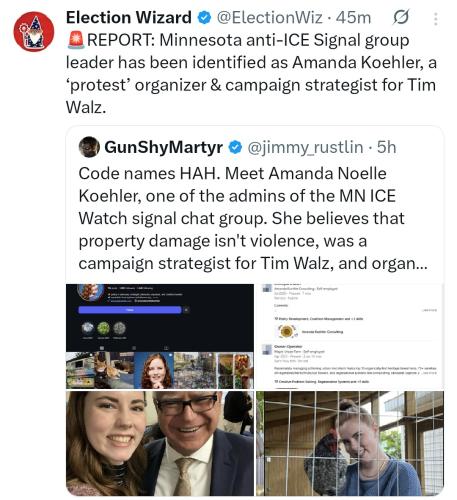This screenshot has width=457, height=500.
Task: Click Election Wizard verified badge
Action: [204, 18]
